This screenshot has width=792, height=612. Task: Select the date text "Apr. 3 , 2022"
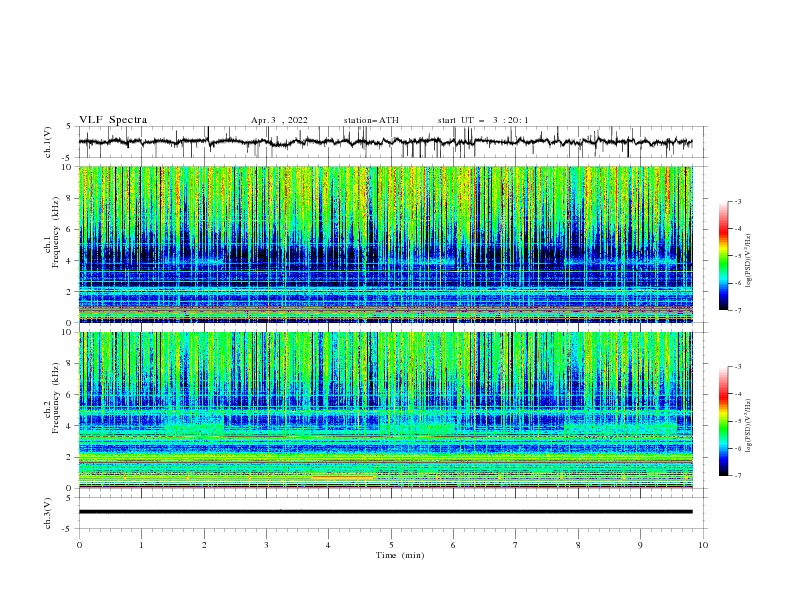click(x=279, y=120)
